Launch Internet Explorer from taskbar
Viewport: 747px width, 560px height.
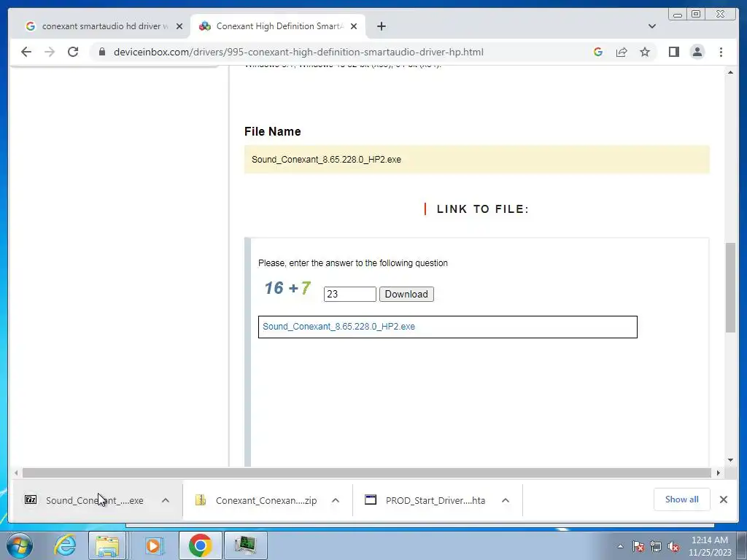pyautogui.click(x=65, y=545)
